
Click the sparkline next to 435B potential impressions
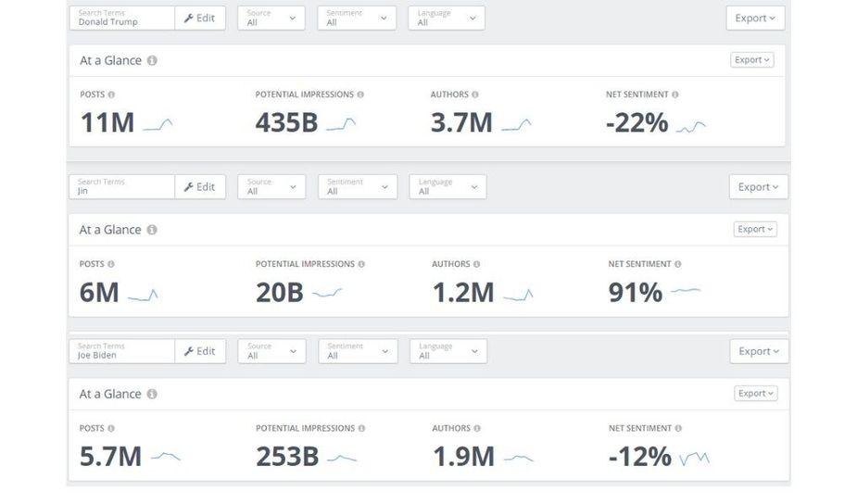point(341,123)
